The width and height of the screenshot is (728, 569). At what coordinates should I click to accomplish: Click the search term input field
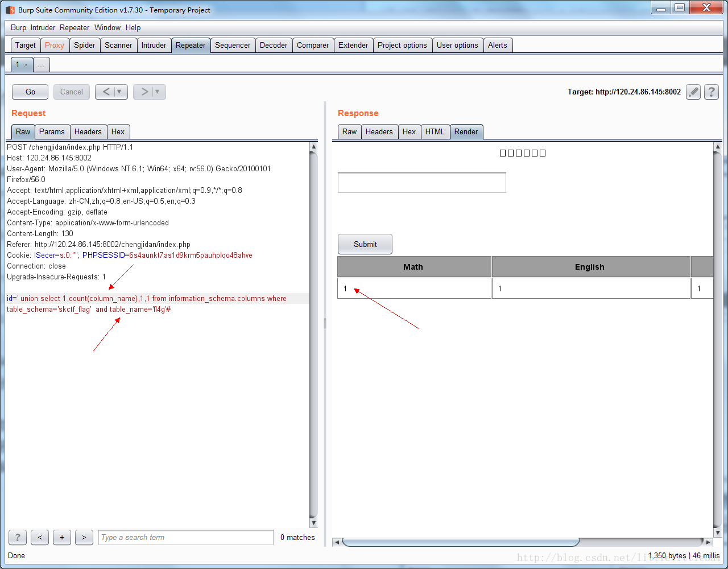(186, 537)
